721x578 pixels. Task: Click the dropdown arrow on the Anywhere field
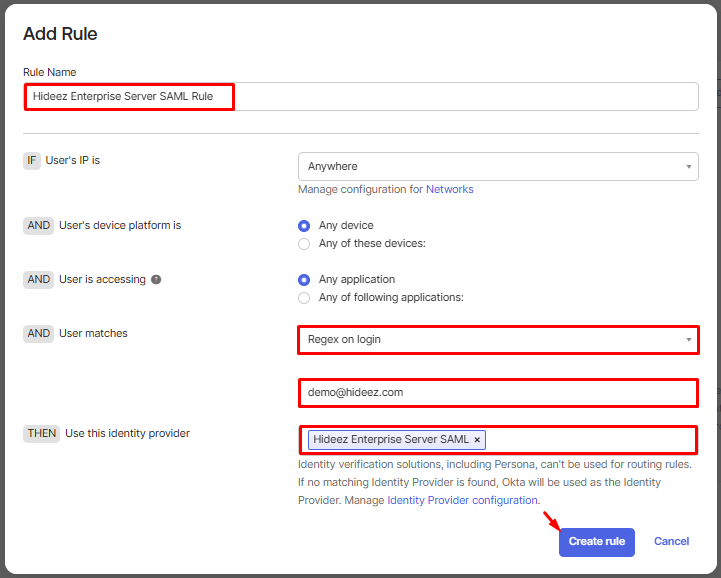click(689, 167)
